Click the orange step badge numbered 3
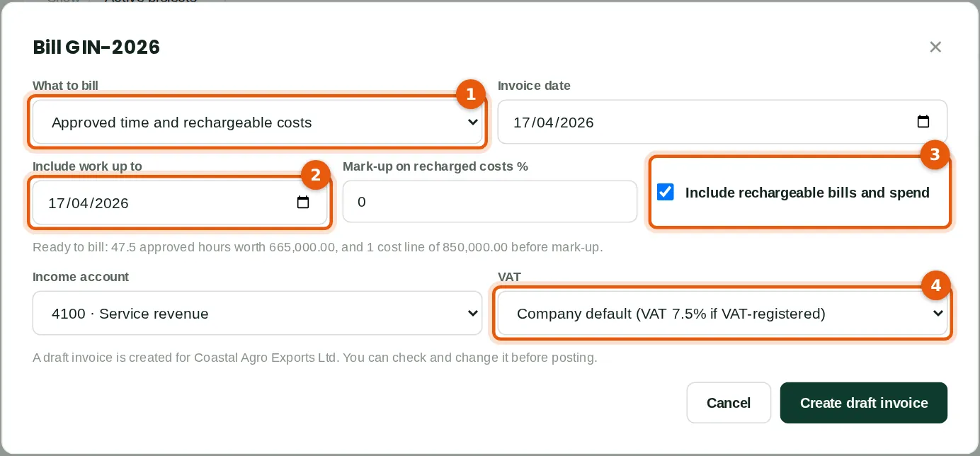Screen dimensions: 980x456 click(x=935, y=154)
